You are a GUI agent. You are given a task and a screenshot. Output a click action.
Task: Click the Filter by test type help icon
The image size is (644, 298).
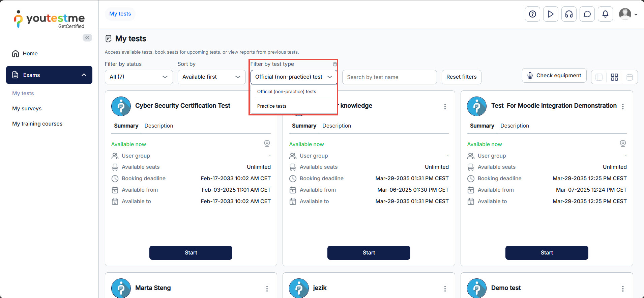335,64
